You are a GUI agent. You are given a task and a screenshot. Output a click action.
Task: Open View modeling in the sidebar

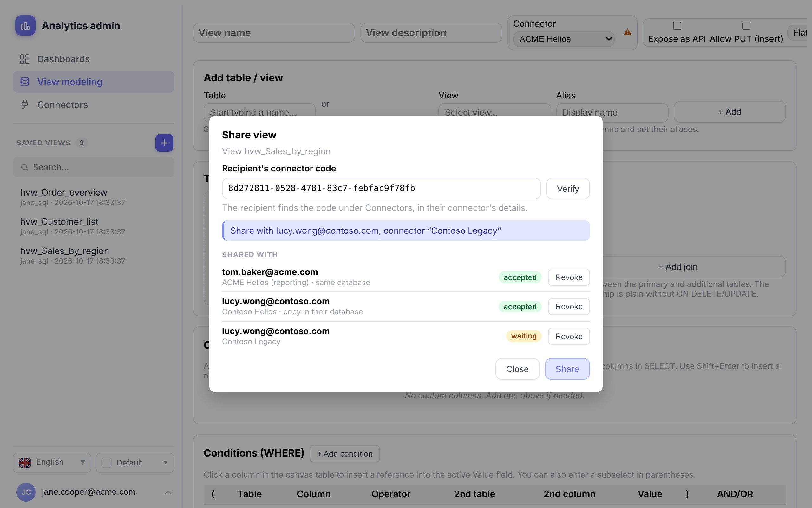(94, 82)
